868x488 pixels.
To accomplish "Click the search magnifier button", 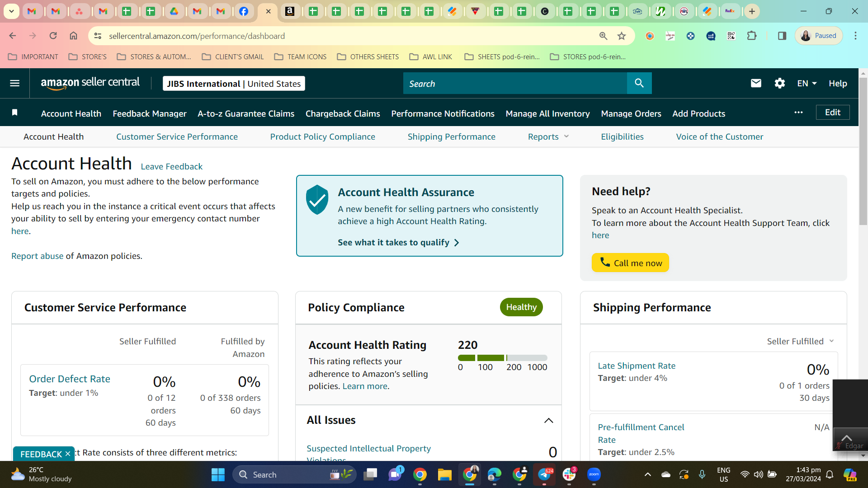I will coord(639,83).
